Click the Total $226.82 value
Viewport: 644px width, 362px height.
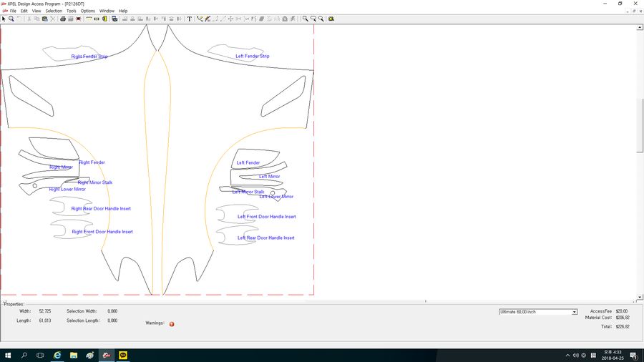[x=623, y=327]
